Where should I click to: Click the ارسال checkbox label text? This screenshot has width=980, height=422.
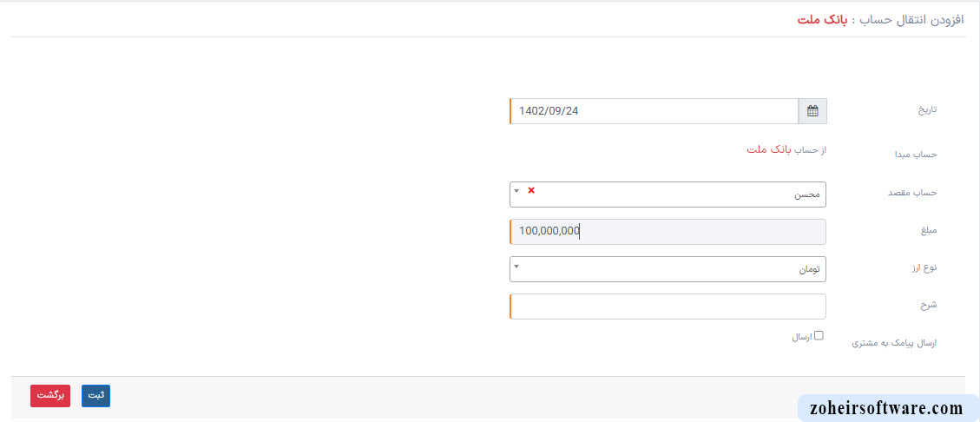pyautogui.click(x=801, y=337)
